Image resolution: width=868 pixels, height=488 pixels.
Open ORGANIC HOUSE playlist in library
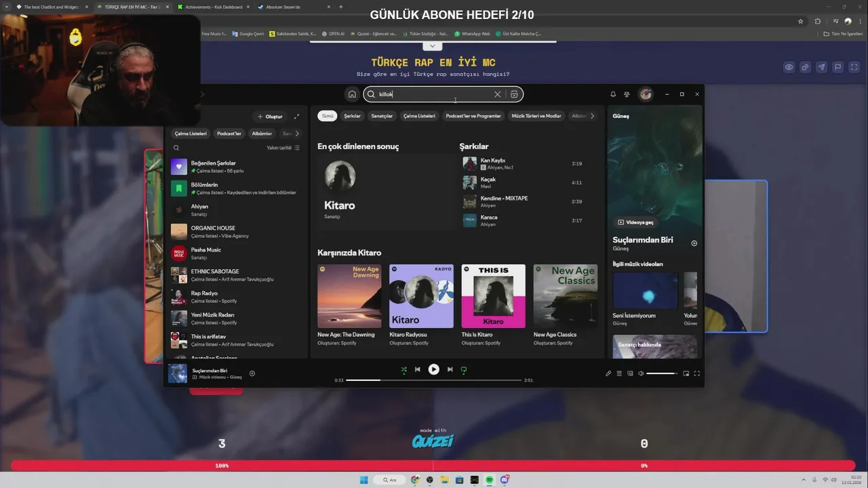tap(237, 232)
